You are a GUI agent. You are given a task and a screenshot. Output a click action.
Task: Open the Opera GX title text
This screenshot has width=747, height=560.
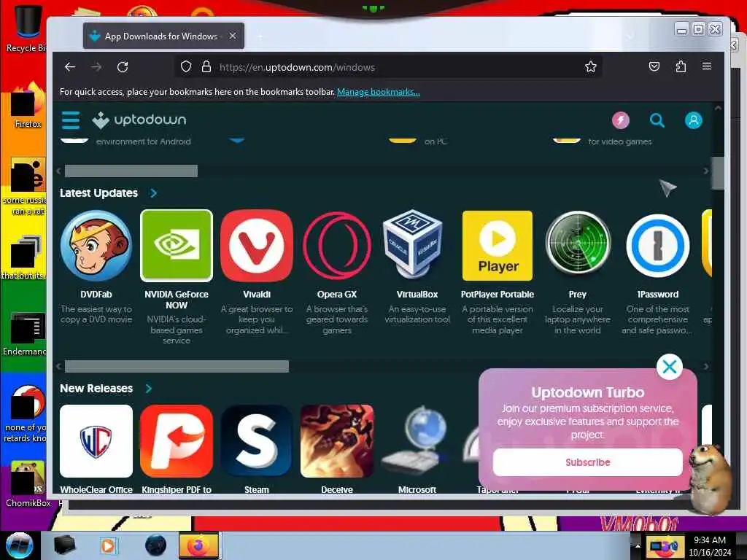point(337,295)
